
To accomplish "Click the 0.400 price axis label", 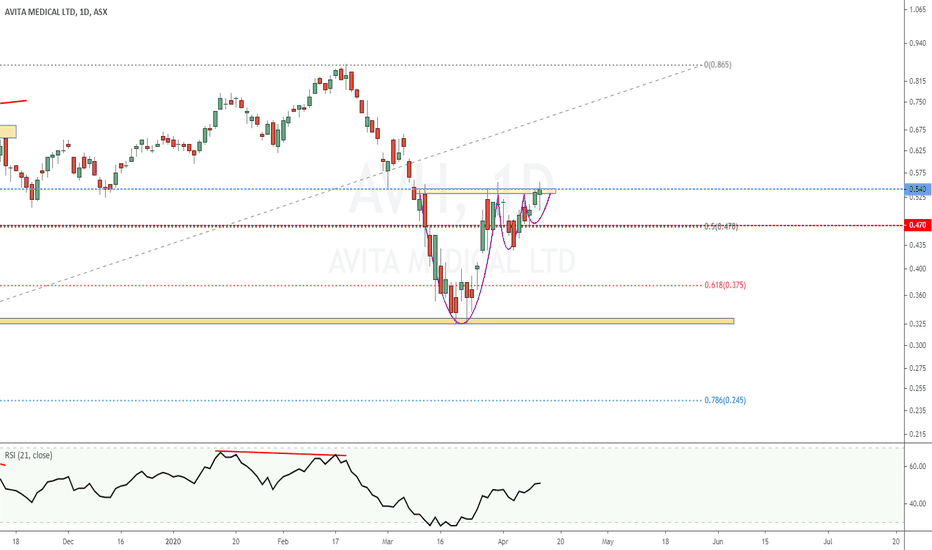I will [x=917, y=269].
